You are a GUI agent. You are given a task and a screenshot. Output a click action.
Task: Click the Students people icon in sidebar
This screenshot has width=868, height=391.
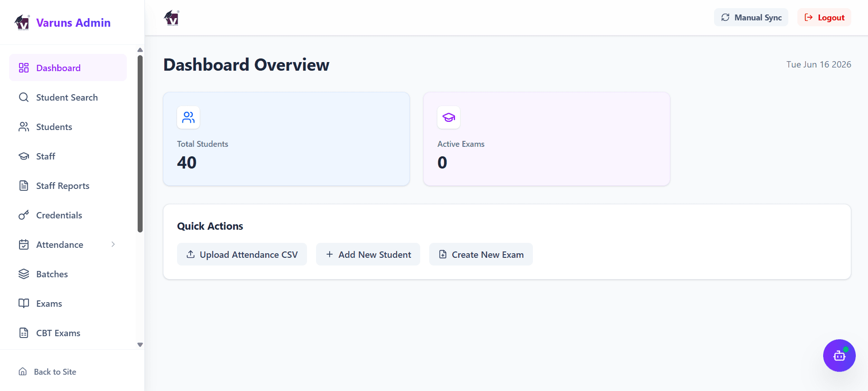(24, 127)
